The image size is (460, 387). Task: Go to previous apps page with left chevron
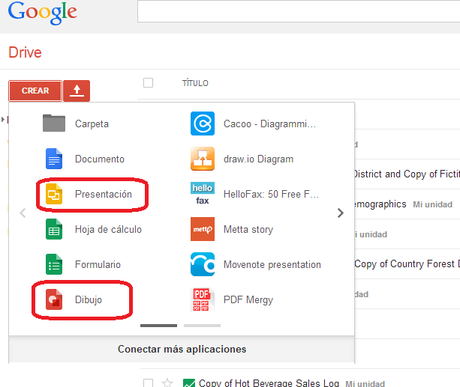click(23, 213)
